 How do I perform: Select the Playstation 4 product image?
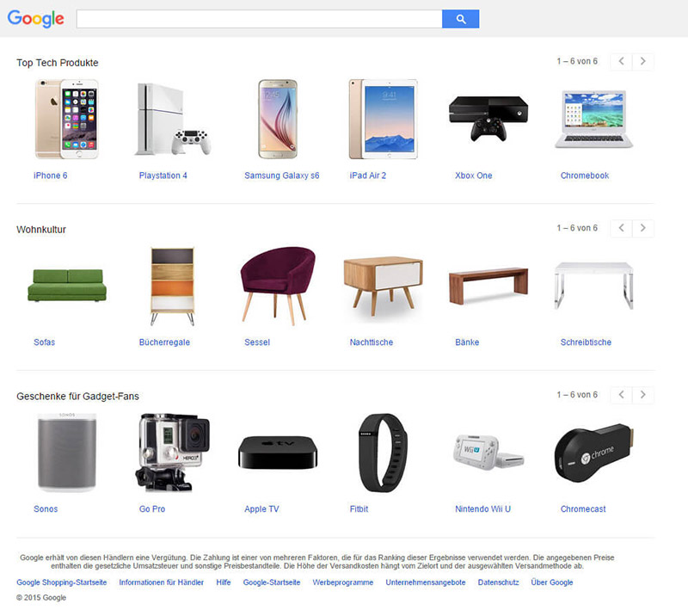click(x=173, y=119)
